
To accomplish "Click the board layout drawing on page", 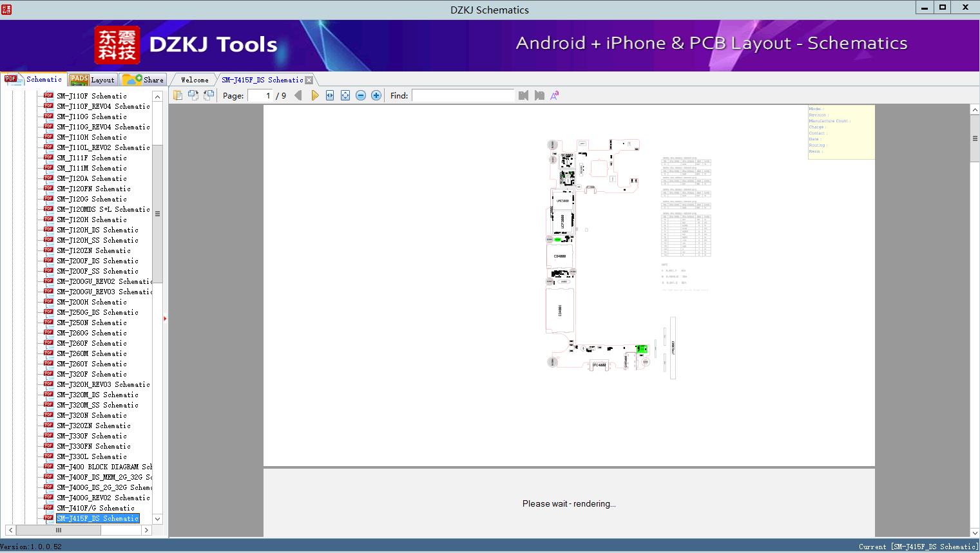I will (x=597, y=255).
